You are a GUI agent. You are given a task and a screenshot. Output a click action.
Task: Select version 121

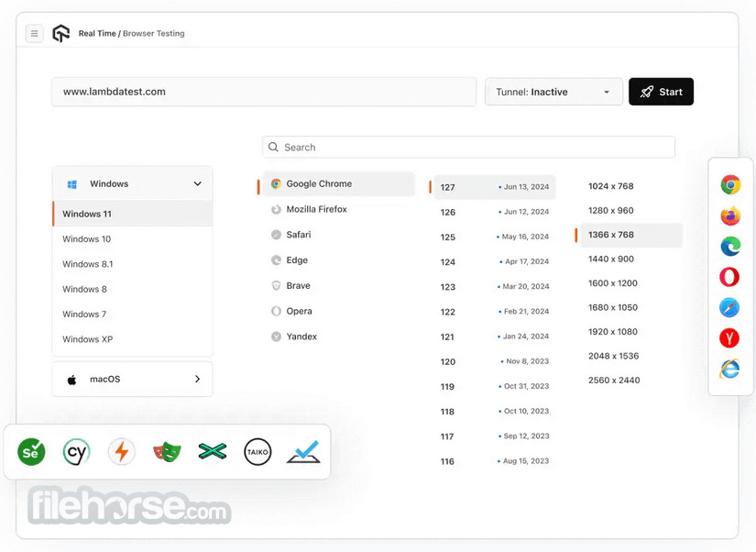[x=495, y=337]
